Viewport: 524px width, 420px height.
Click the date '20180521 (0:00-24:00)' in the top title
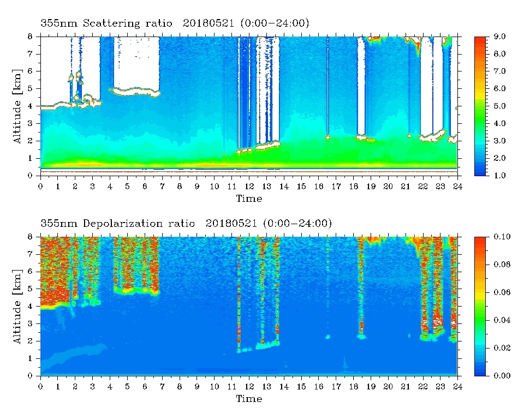[246, 23]
